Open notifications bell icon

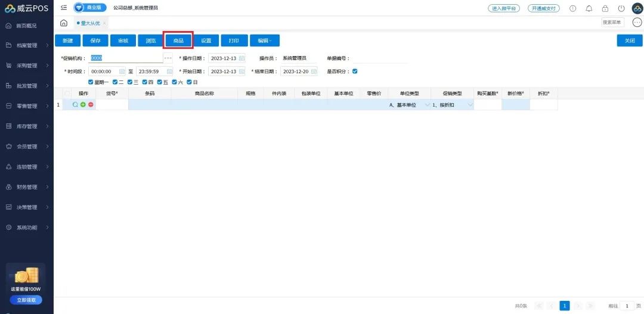click(589, 8)
